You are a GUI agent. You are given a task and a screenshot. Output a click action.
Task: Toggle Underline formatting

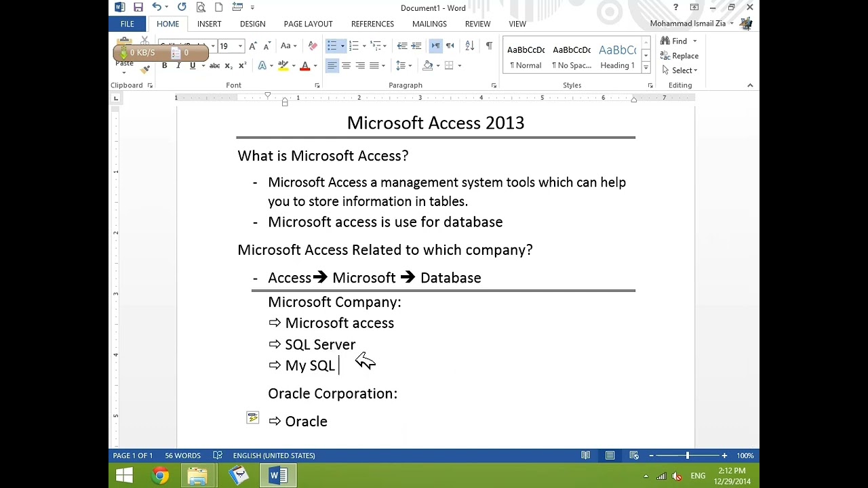(x=193, y=66)
